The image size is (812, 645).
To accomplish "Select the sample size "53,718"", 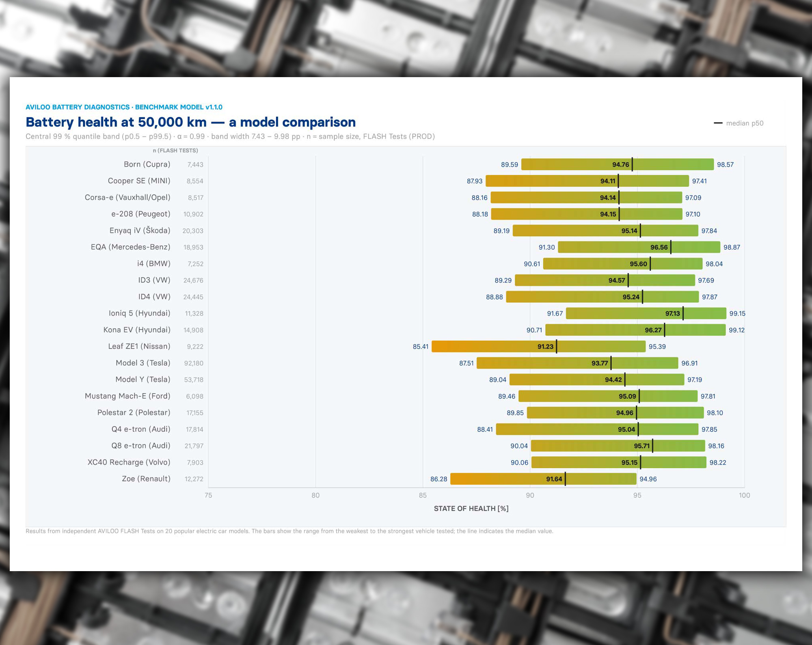I will tap(194, 380).
